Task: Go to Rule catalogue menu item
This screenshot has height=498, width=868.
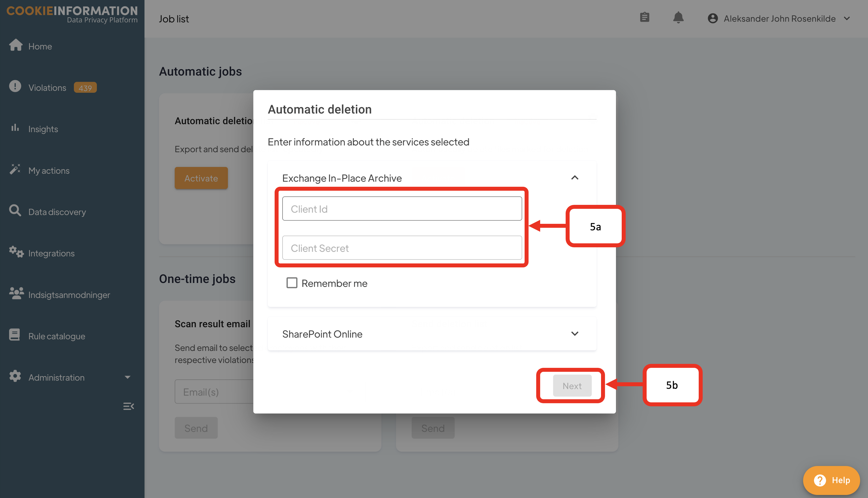Action: pyautogui.click(x=56, y=336)
